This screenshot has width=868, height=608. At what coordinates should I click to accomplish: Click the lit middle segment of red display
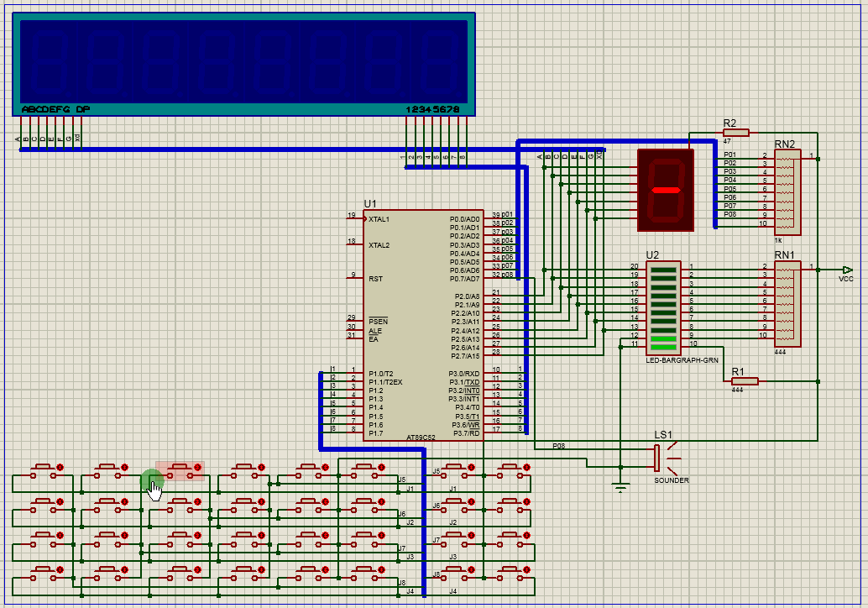click(666, 190)
